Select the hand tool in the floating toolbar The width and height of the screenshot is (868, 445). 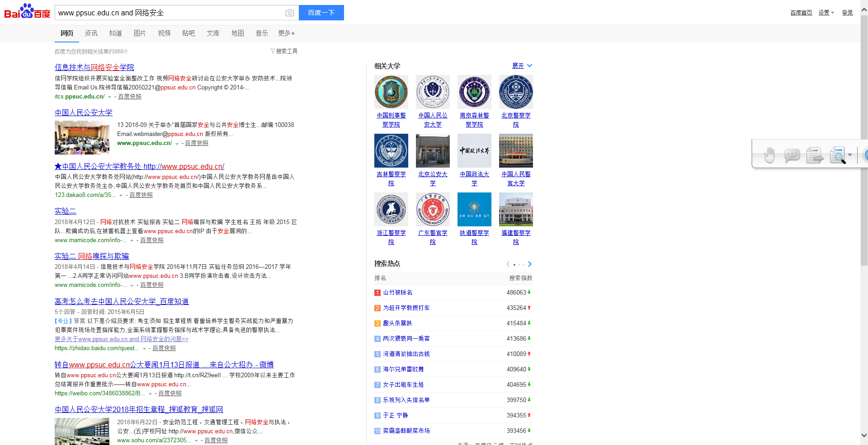[x=769, y=155]
